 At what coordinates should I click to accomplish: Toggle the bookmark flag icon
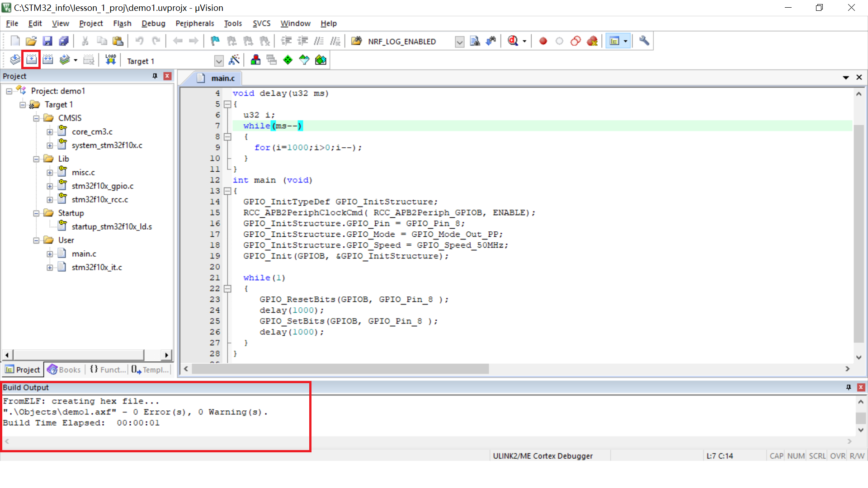pyautogui.click(x=215, y=41)
